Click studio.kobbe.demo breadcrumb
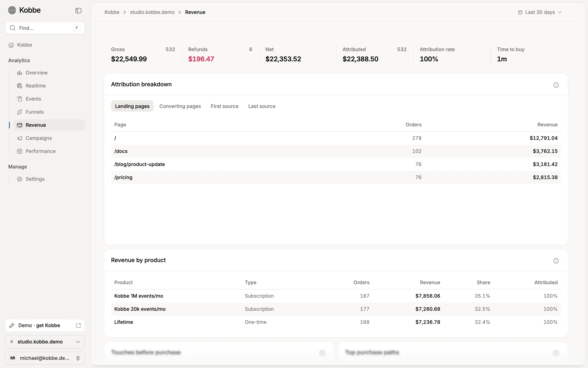 (x=152, y=12)
